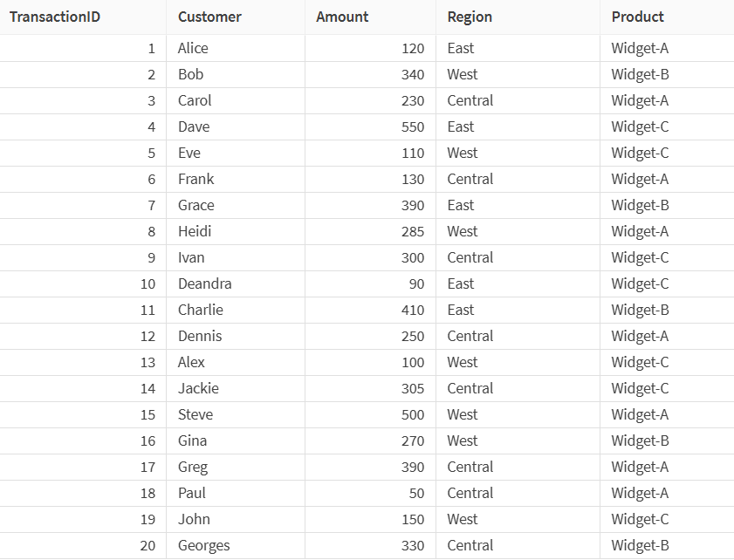Click the Region column header

coord(470,17)
